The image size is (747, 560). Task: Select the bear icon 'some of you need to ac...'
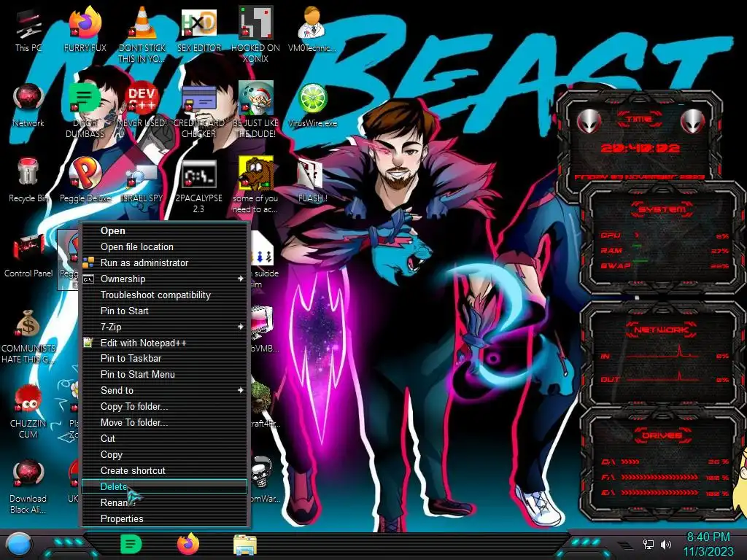tap(255, 184)
